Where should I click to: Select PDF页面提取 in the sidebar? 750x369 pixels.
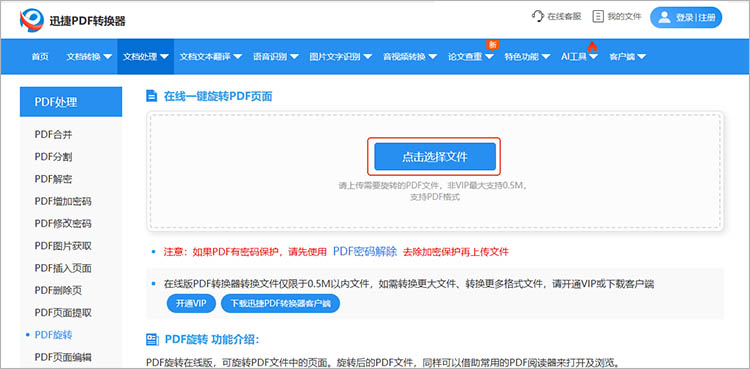63,313
